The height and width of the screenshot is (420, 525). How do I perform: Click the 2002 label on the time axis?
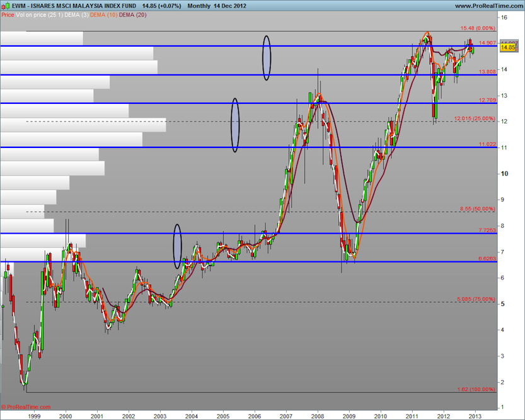129,416
